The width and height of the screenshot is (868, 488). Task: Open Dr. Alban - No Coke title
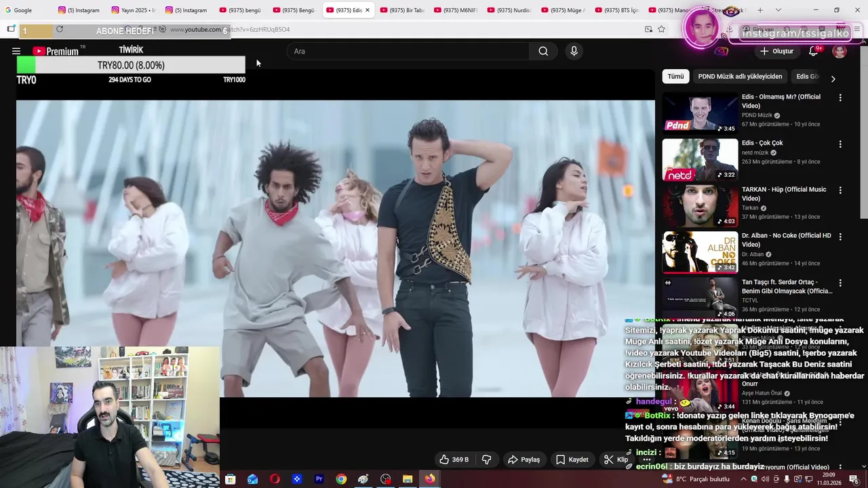(x=787, y=240)
